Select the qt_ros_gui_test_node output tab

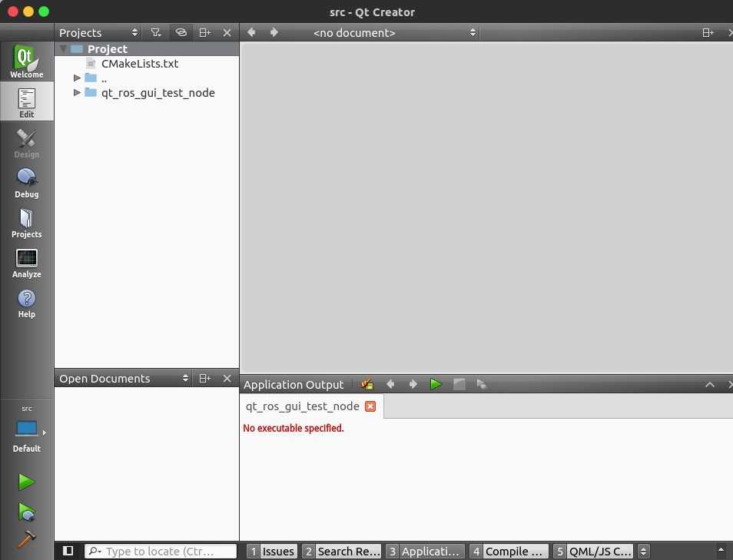303,406
